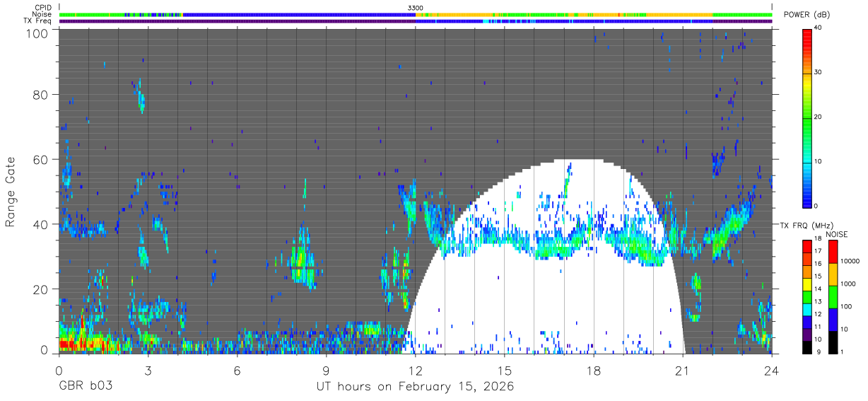Click the x-axis title UT hours on February 15, 2026
The width and height of the screenshot is (868, 401).
click(415, 387)
